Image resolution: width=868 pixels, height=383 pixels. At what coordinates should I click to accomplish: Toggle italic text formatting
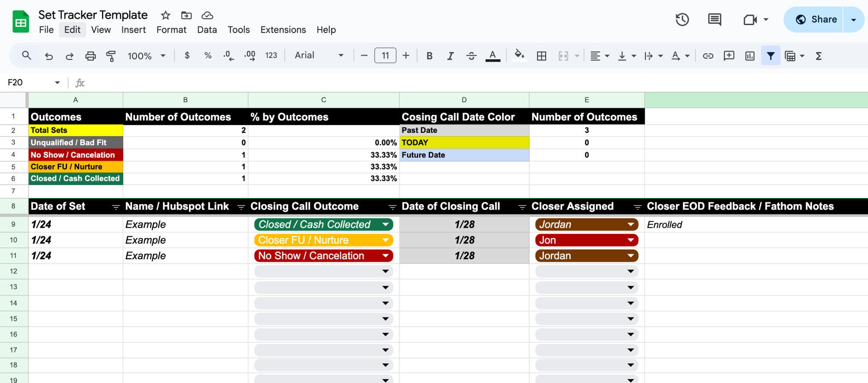click(x=450, y=56)
